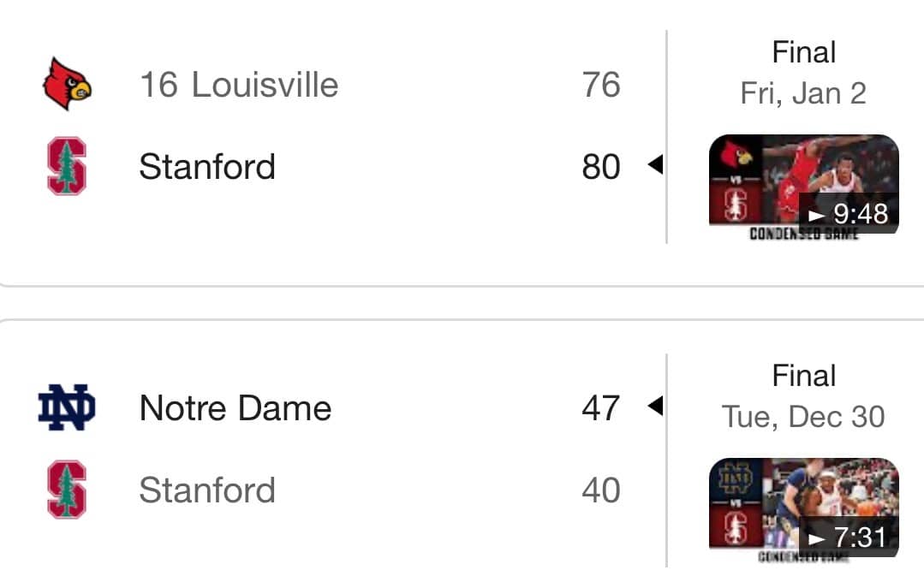Image resolution: width=924 pixels, height=588 pixels.
Task: Open the 16 Louisville team name link
Action: pyautogui.click(x=239, y=85)
